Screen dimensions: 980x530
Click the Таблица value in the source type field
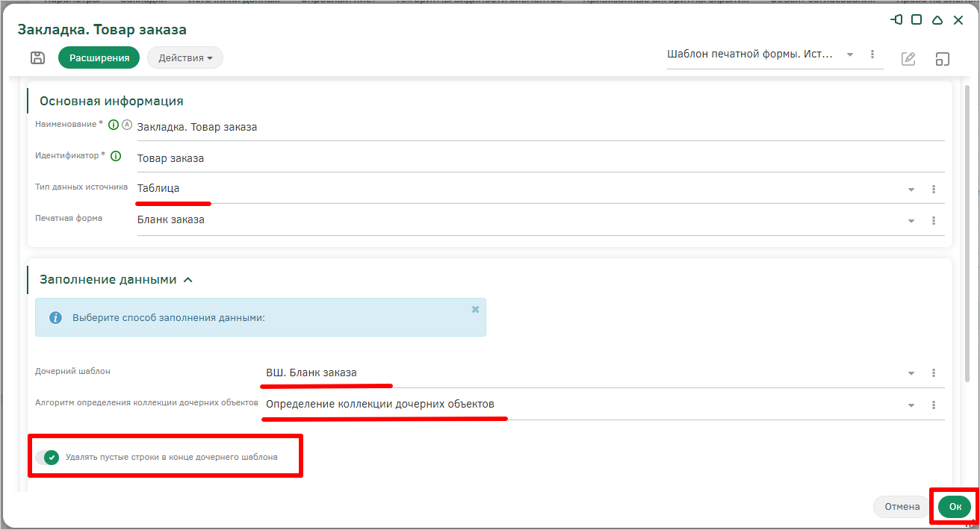click(x=158, y=189)
